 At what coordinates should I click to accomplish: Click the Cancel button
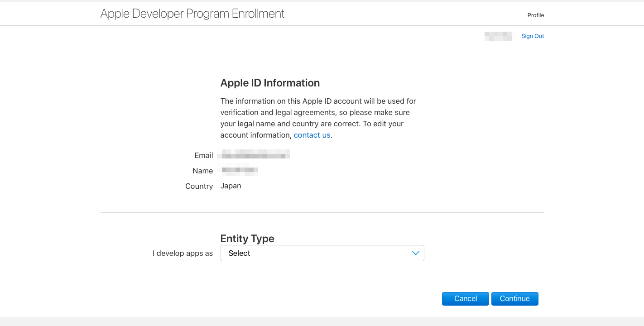[x=466, y=299]
